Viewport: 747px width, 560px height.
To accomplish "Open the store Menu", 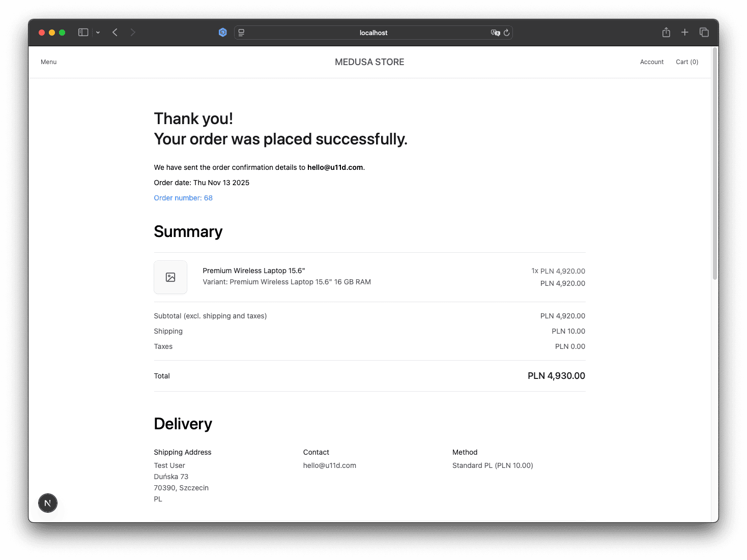I will coord(49,62).
